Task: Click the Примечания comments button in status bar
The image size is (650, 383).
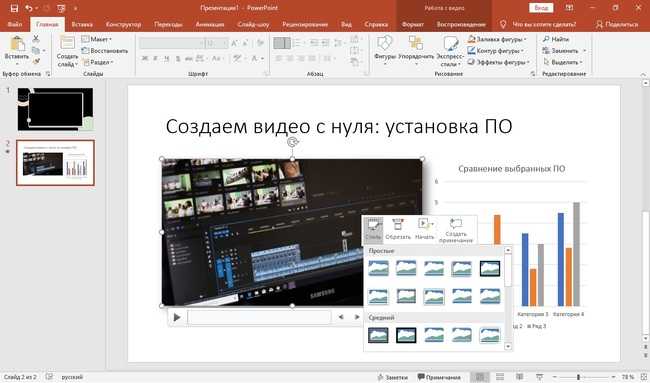Action: (439, 377)
